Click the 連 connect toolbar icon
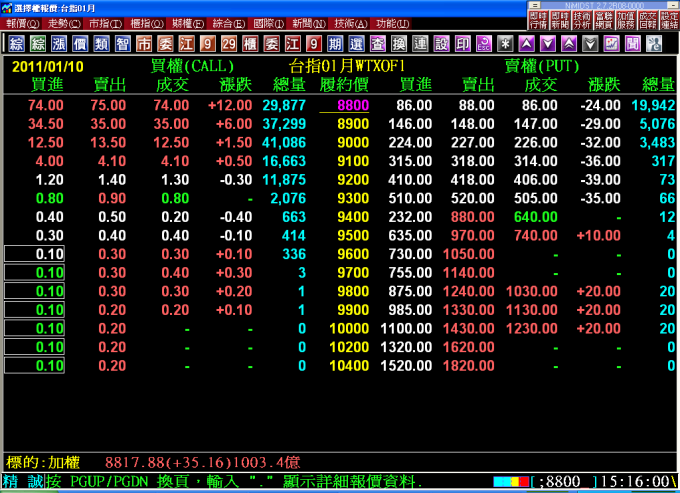This screenshot has width=680, height=493. click(420, 44)
